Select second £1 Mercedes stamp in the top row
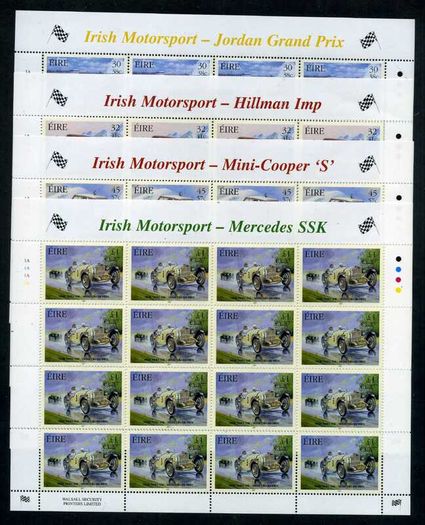This screenshot has width=425, height=525. [x=169, y=274]
